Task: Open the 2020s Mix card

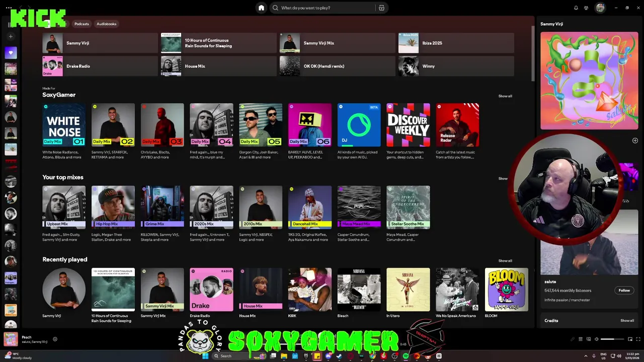Action: (211, 207)
